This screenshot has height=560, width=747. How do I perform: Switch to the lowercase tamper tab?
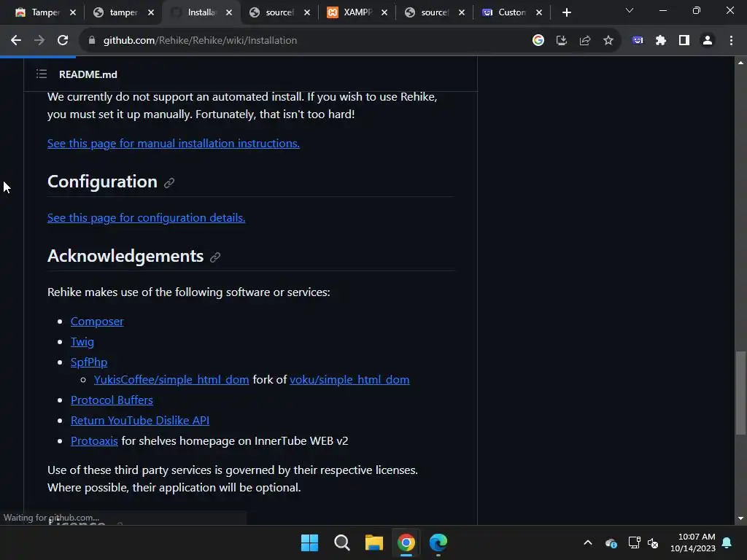(117, 12)
